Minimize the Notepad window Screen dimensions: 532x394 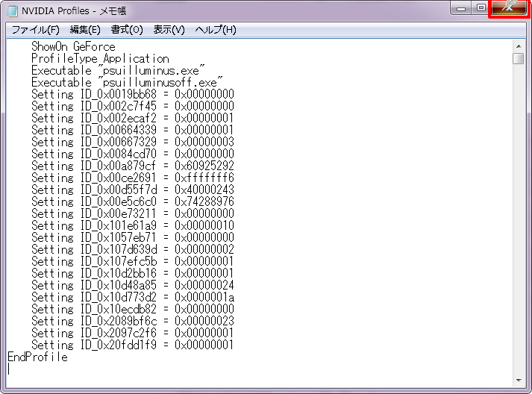pos(461,8)
